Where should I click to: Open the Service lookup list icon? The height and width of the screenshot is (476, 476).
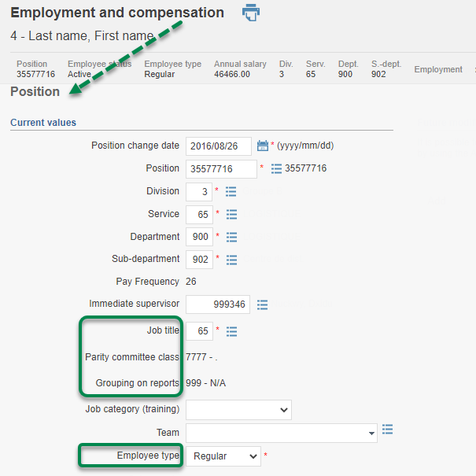coord(231,214)
